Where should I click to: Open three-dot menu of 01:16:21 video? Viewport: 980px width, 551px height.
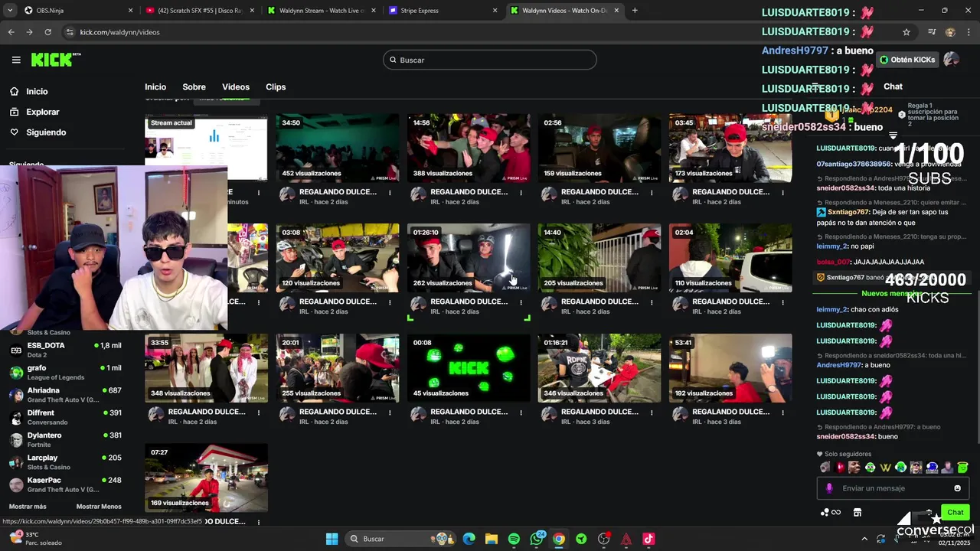(652, 412)
